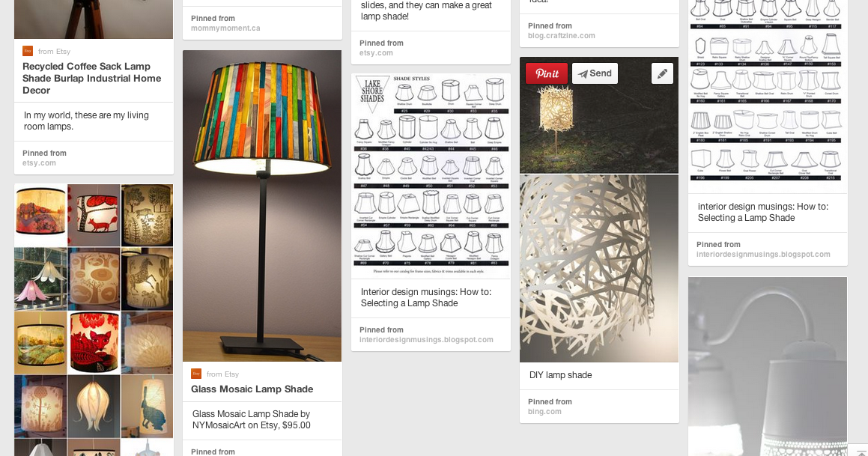Click the red Pin it button
This screenshot has height=456, width=868.
click(x=547, y=73)
